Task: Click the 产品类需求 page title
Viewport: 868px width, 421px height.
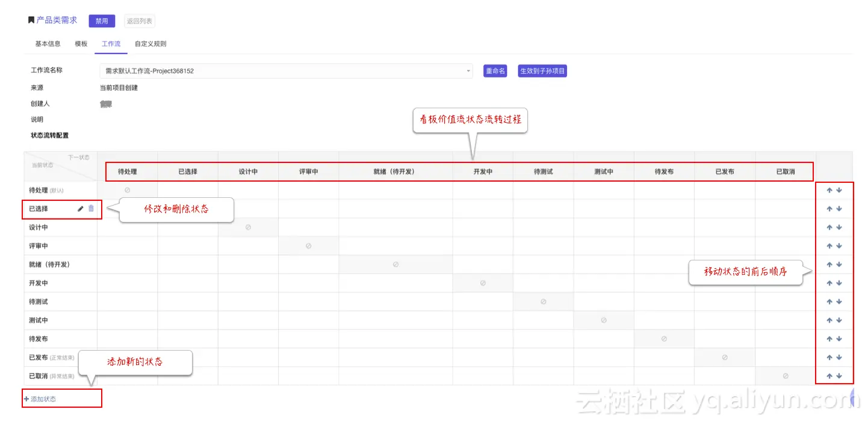Action: click(x=57, y=20)
